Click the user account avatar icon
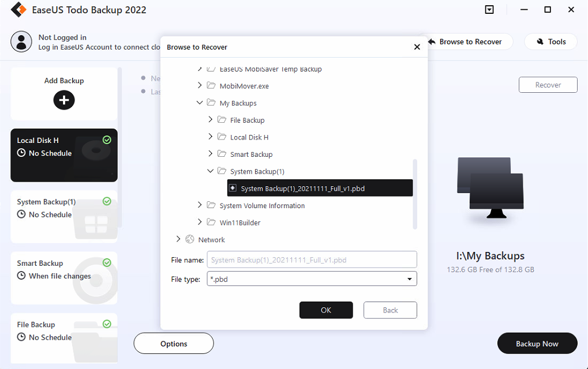588x369 pixels. [21, 42]
